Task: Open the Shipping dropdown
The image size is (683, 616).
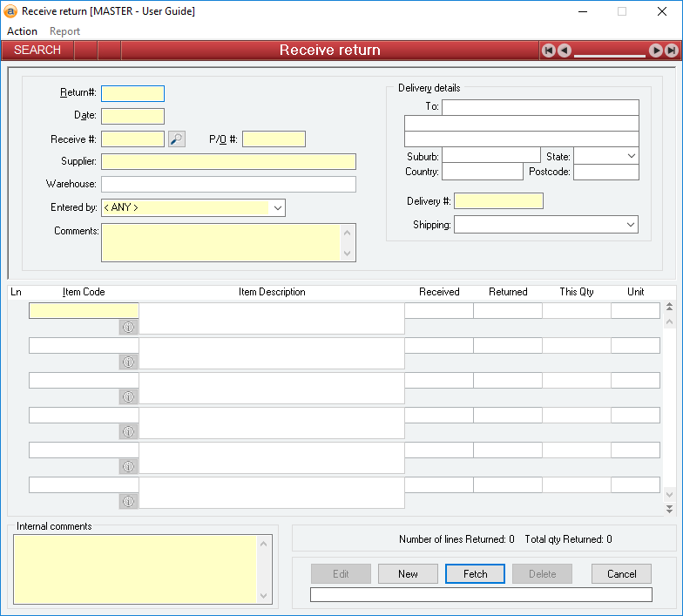Action: pyautogui.click(x=631, y=225)
